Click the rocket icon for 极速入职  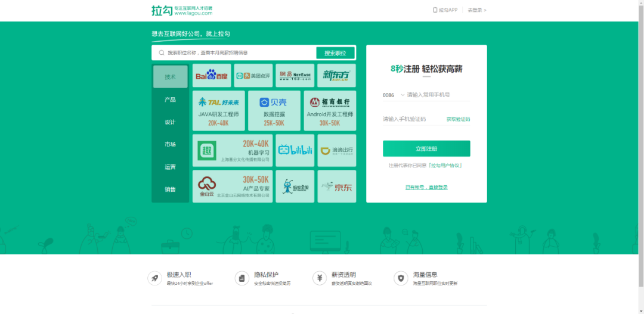(155, 278)
